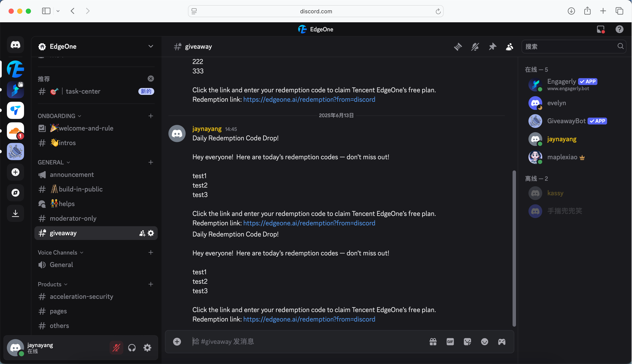
Task: Collapse the Products category
Action: click(x=53, y=284)
